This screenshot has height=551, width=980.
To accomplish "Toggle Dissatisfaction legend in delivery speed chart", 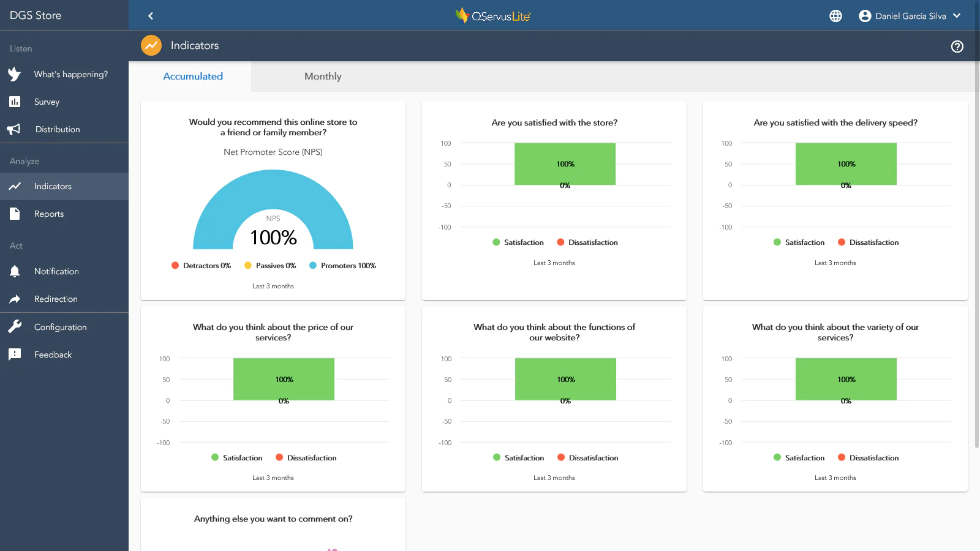I will point(868,242).
